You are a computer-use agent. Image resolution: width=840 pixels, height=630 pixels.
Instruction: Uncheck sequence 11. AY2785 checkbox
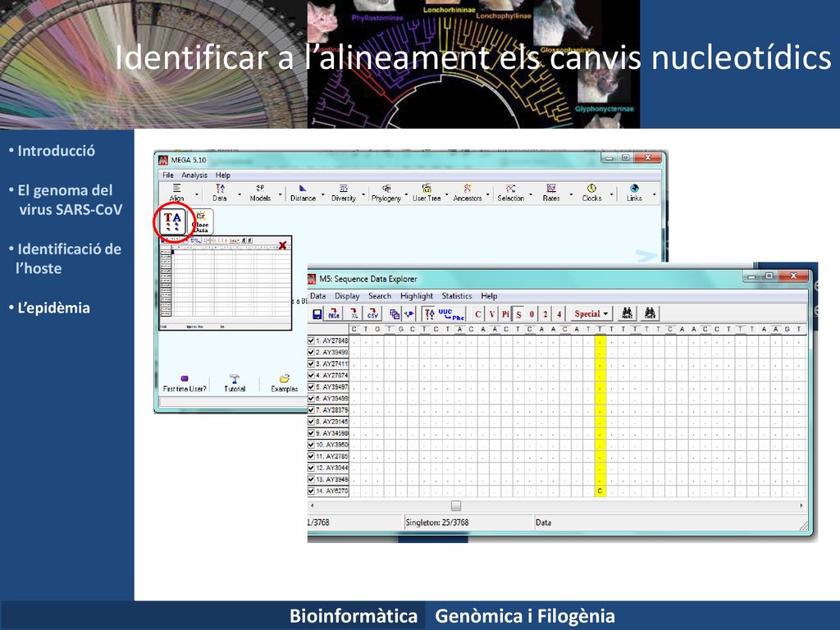[311, 456]
